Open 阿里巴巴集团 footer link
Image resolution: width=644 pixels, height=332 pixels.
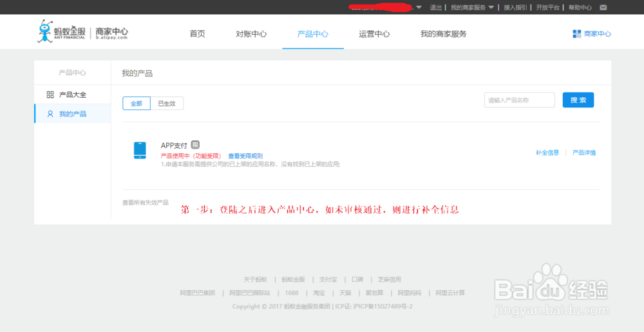198,293
